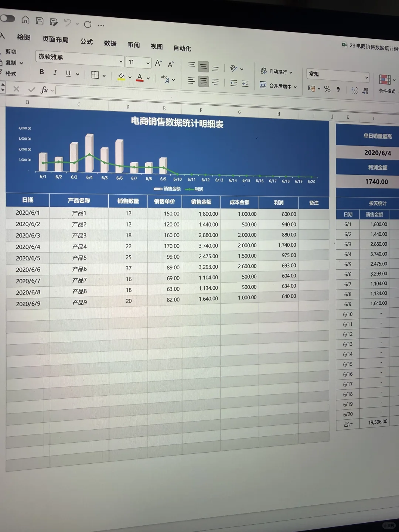Open the phonetic guide abc icon
Image resolution: width=399 pixels, height=532 pixels.
pyautogui.click(x=165, y=79)
